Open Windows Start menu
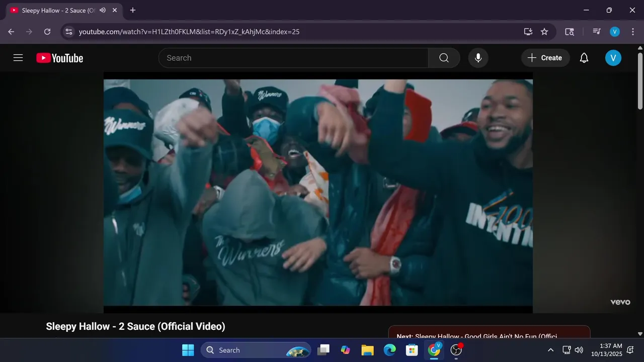 pos(188,350)
